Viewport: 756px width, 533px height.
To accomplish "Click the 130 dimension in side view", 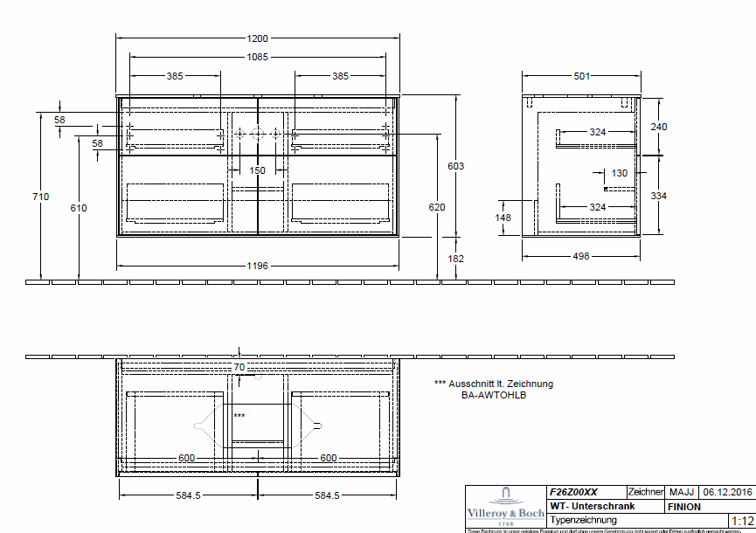I will 619,173.
